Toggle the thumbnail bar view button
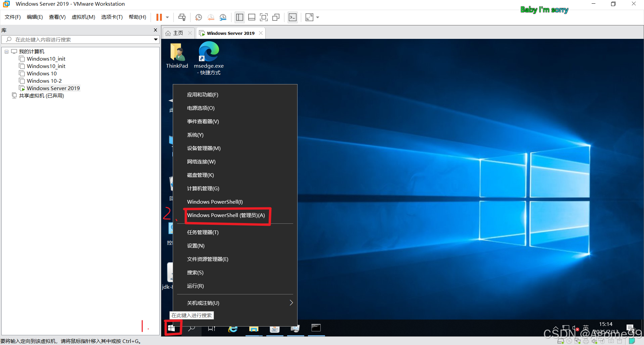The height and width of the screenshot is (345, 644). 252,17
